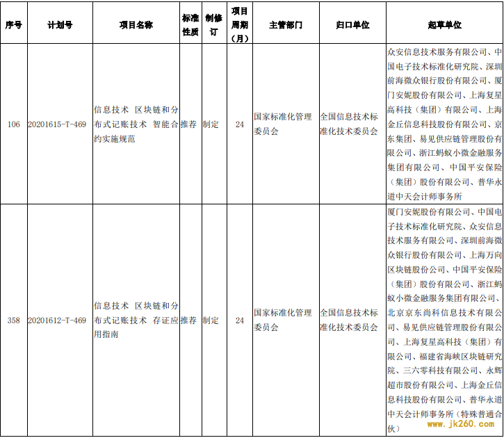
Task: Click drafting units cell beginning 众安信息技术服务有限公司
Action: (444, 124)
